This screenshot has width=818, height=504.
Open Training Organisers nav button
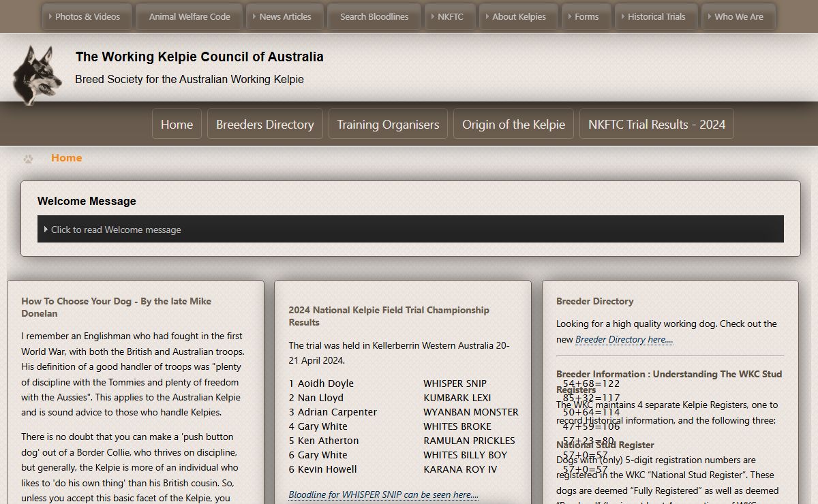tap(388, 124)
